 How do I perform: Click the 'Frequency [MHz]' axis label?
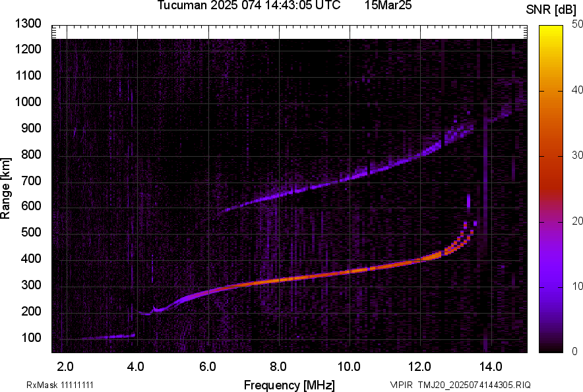290,385
